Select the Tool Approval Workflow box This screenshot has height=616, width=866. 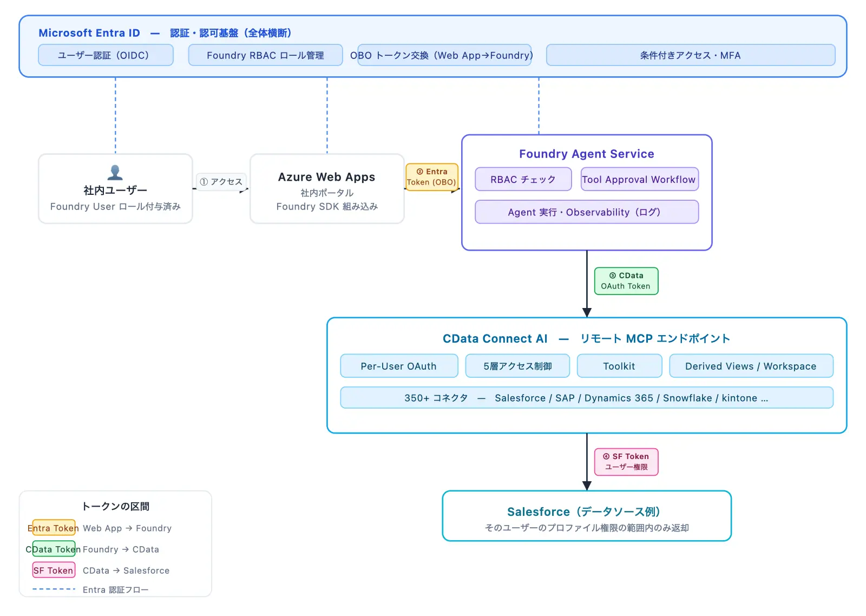pos(639,179)
